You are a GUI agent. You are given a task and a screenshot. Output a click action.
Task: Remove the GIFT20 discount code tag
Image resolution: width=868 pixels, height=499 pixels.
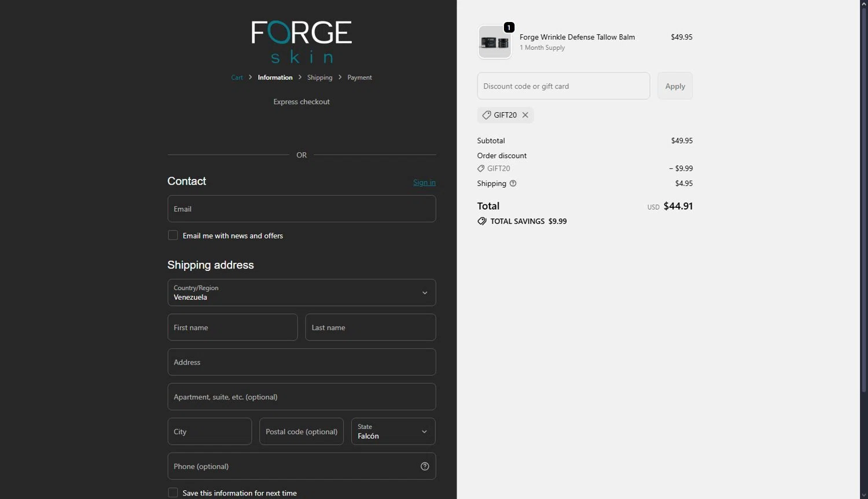[525, 115]
